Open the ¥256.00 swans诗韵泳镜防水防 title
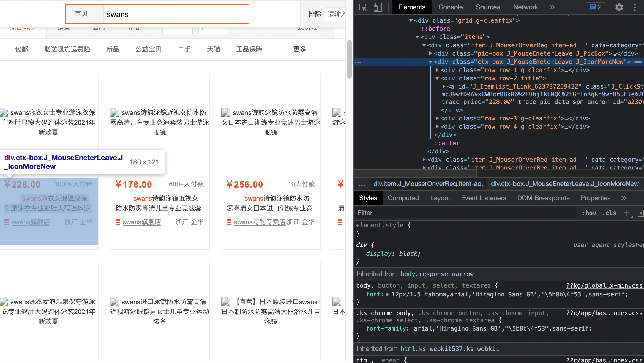The height and width of the screenshot is (363, 644). [270, 203]
